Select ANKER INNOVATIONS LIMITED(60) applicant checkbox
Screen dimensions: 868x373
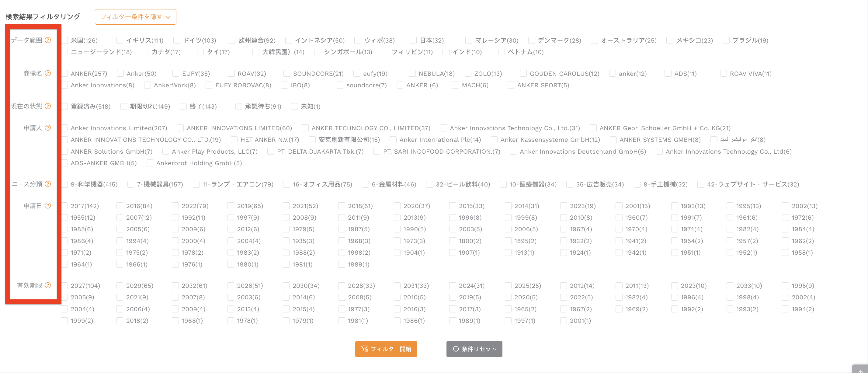coord(180,128)
